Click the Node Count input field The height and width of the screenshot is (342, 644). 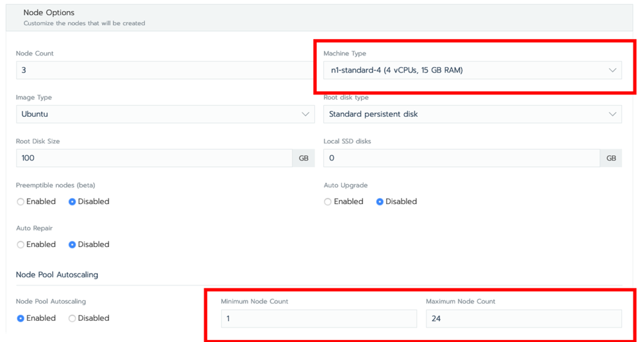(x=165, y=70)
